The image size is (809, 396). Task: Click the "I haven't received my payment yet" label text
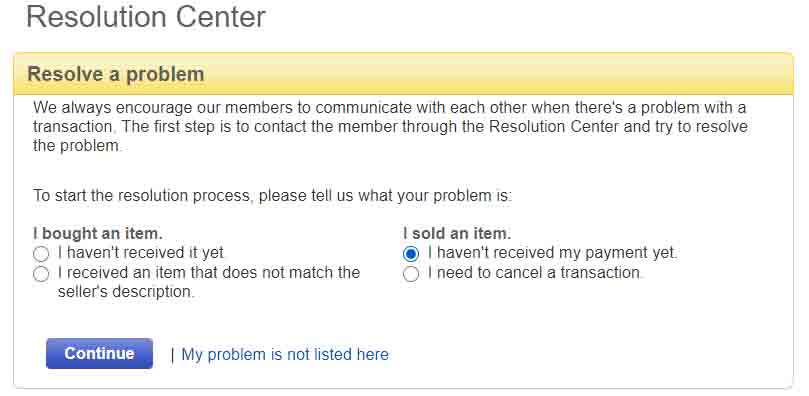552,253
